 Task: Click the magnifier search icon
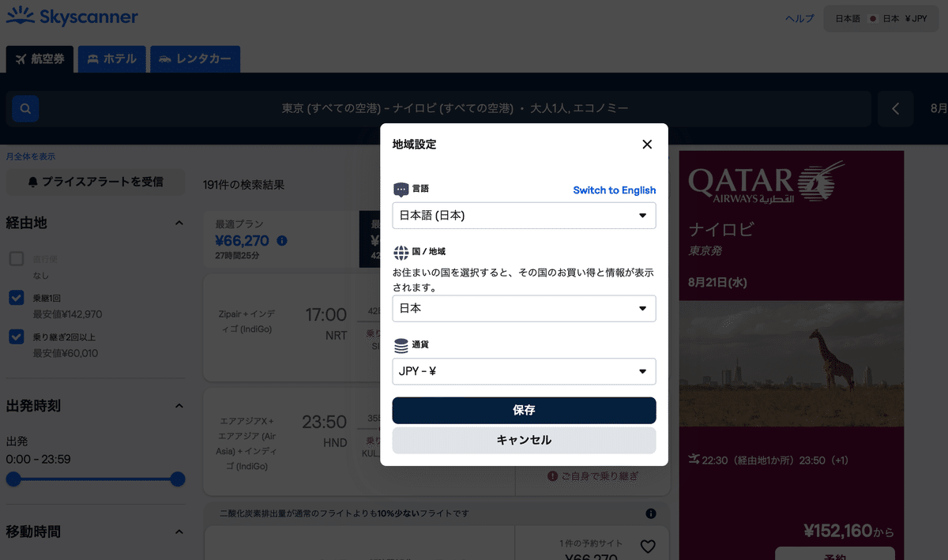coord(24,108)
